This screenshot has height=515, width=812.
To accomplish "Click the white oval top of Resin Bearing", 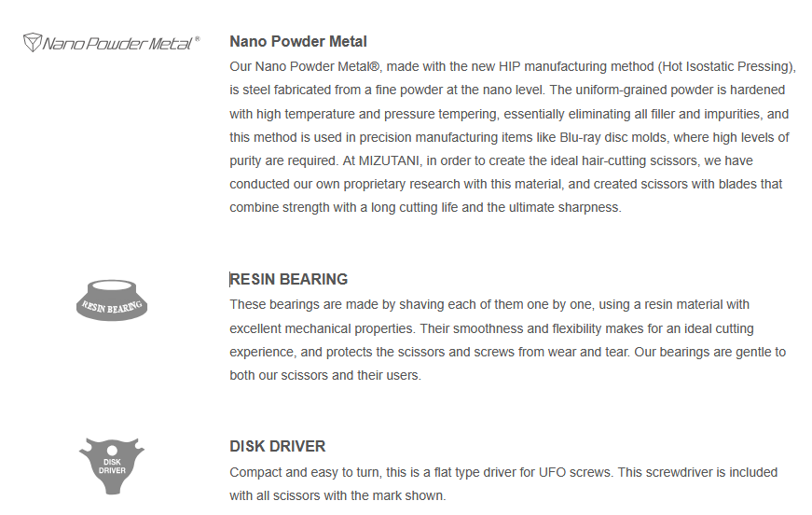I will tap(112, 285).
